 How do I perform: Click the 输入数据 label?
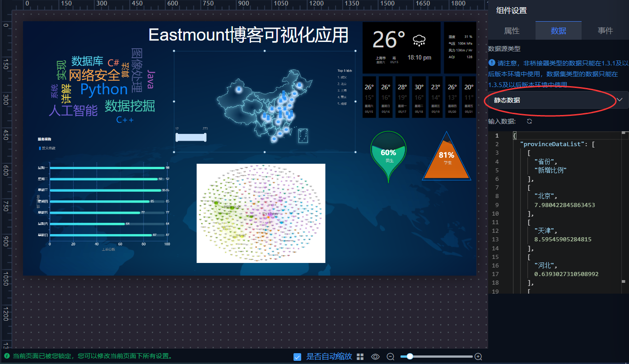tap(502, 121)
